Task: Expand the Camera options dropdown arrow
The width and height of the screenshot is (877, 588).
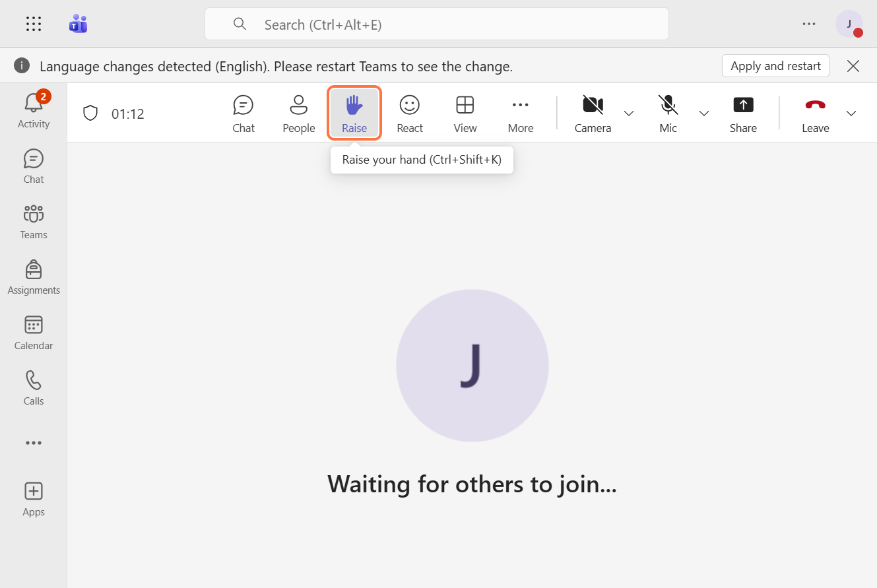Action: [629, 114]
